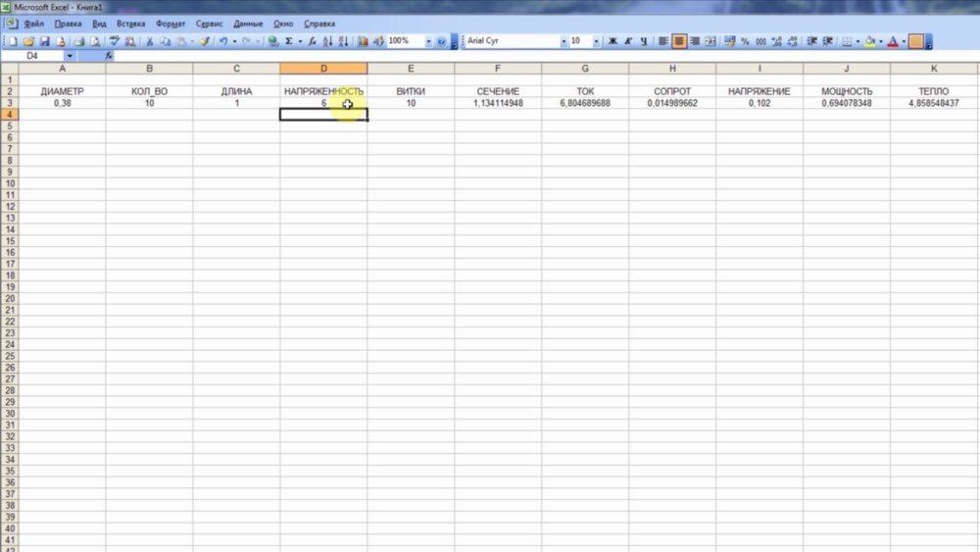Viewport: 980px width, 552px height.
Task: Sort ascending A to Z
Action: 327,41
